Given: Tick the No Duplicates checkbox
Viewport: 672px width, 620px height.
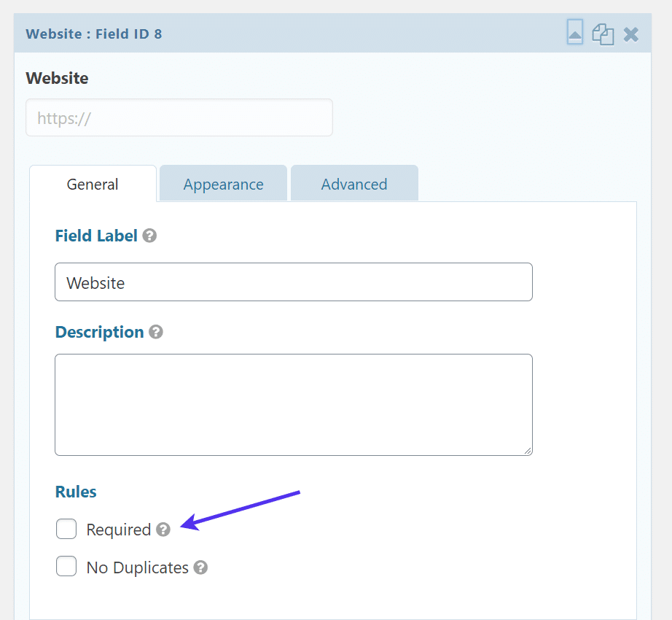Looking at the screenshot, I should (x=66, y=567).
